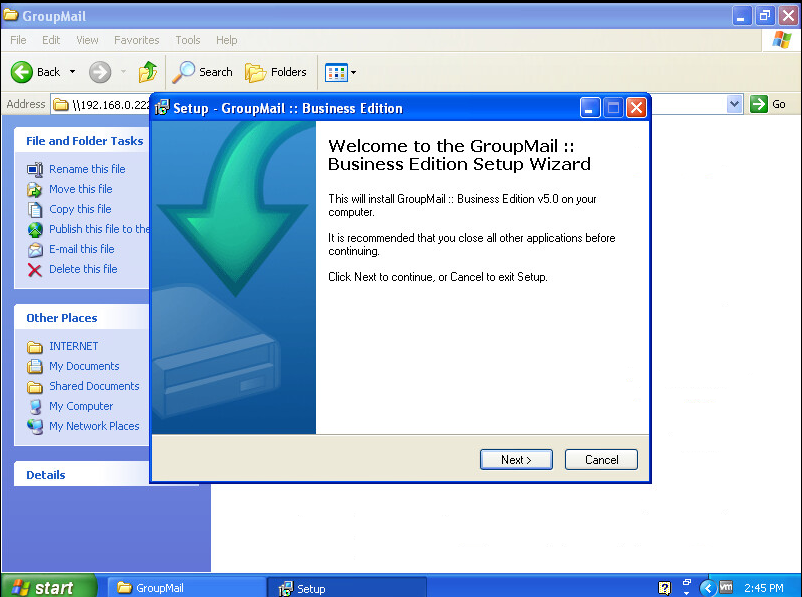802x597 pixels.
Task: Expand the Back button history arrow
Action: (x=72, y=72)
